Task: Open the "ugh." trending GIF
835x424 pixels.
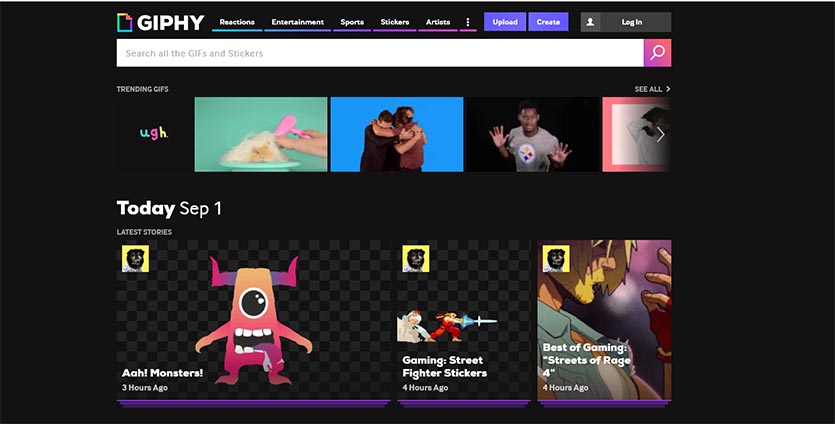Action: [153, 134]
